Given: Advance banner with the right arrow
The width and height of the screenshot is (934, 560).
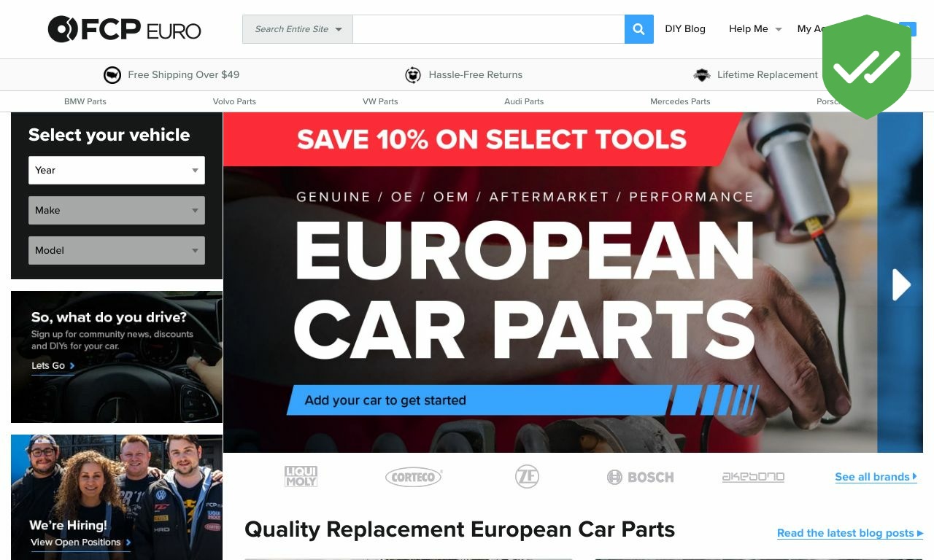Looking at the screenshot, I should point(902,284).
